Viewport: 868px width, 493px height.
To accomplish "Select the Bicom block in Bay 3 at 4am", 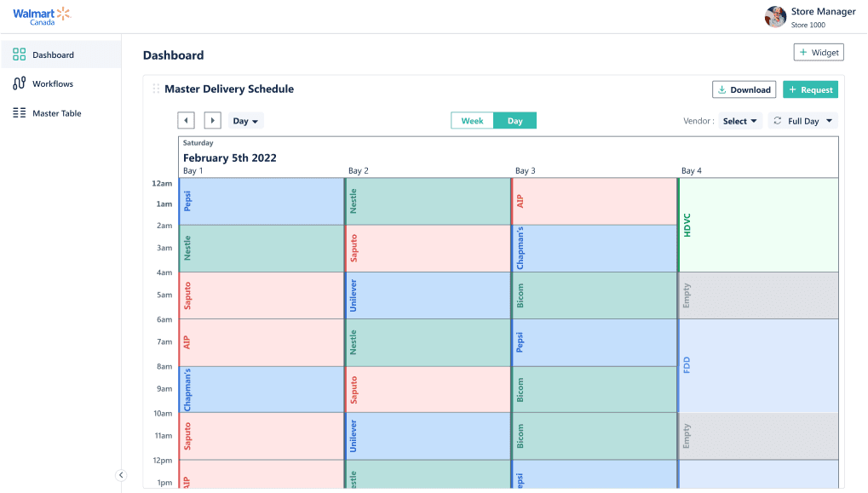I will click(595, 295).
